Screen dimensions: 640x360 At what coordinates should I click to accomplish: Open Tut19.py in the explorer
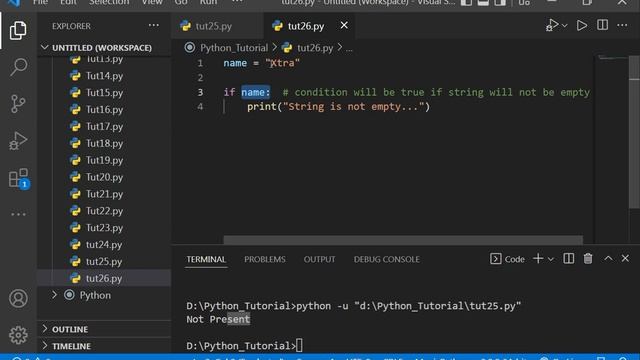[104, 160]
